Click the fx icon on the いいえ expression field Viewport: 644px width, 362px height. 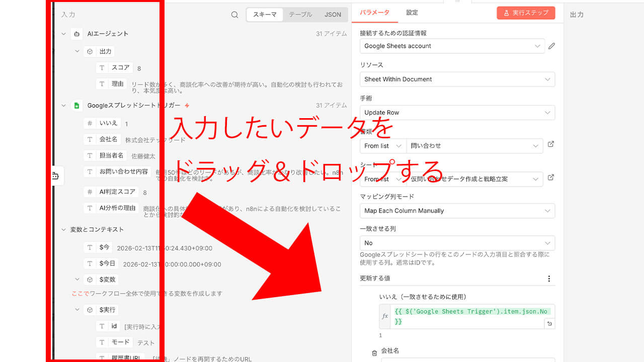tap(385, 316)
